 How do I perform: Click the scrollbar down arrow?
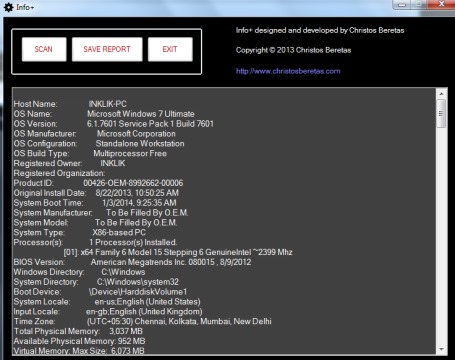tap(441, 349)
